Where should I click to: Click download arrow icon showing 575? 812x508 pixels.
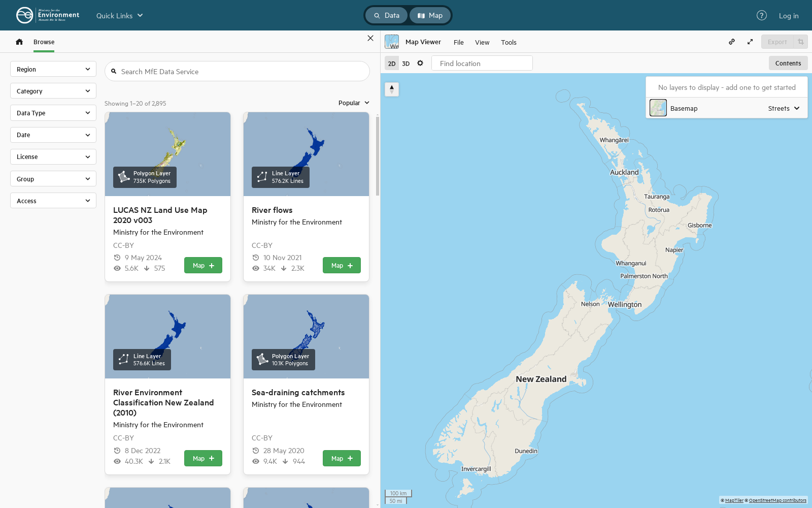(147, 268)
